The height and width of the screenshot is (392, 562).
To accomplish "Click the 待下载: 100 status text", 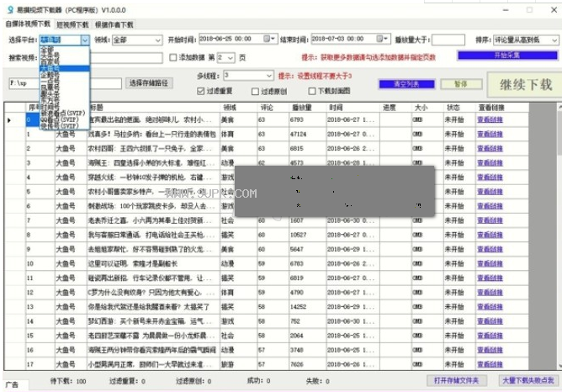I will 68,381.
